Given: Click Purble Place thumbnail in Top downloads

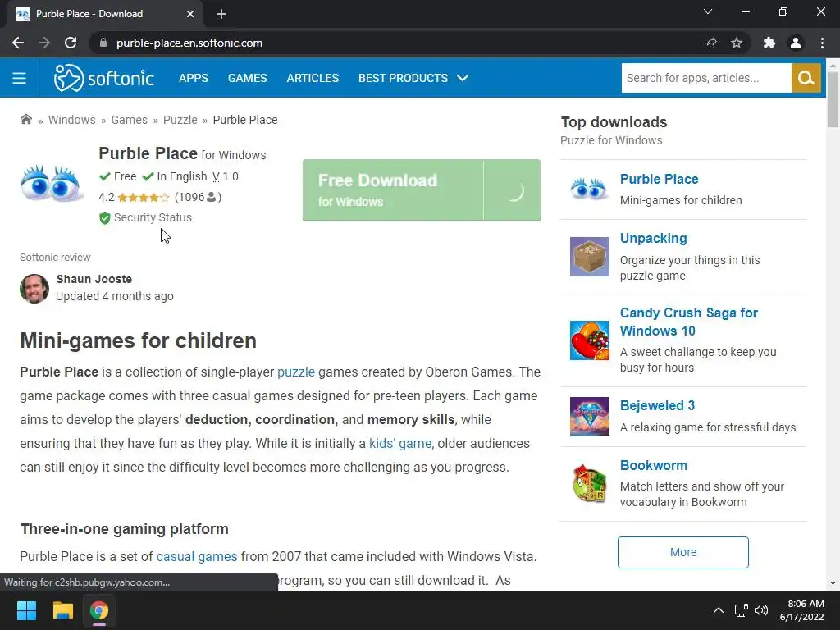Looking at the screenshot, I should (589, 189).
